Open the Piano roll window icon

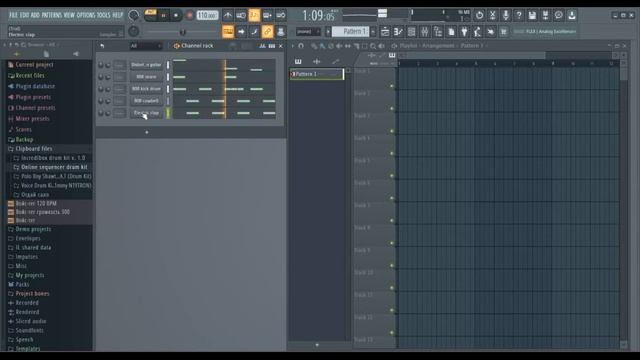pos(398,31)
